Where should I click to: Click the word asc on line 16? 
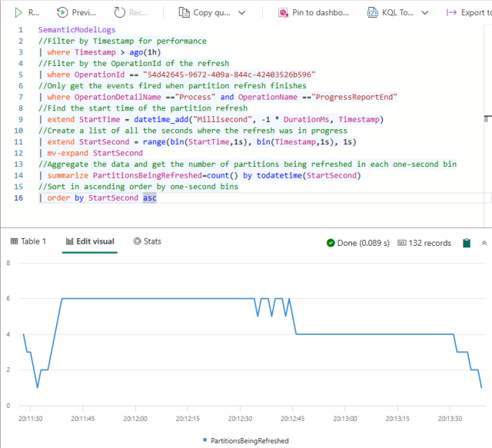click(x=150, y=198)
